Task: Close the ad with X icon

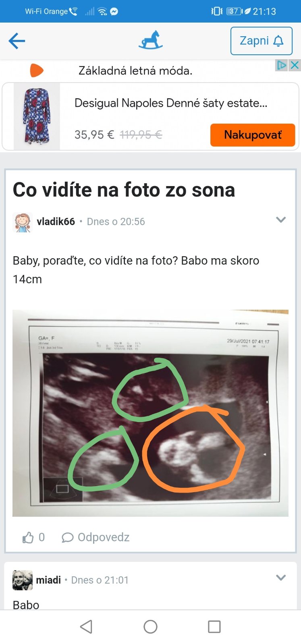Action: point(295,65)
